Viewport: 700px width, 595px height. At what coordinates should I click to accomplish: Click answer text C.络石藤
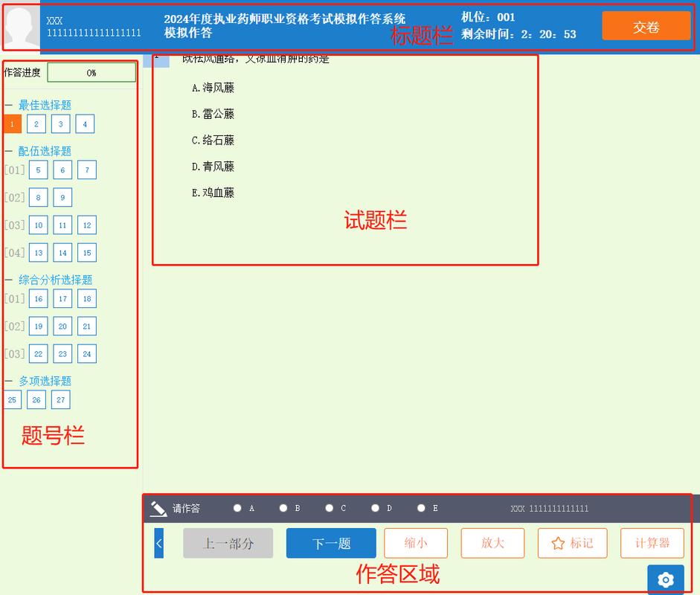(x=213, y=141)
